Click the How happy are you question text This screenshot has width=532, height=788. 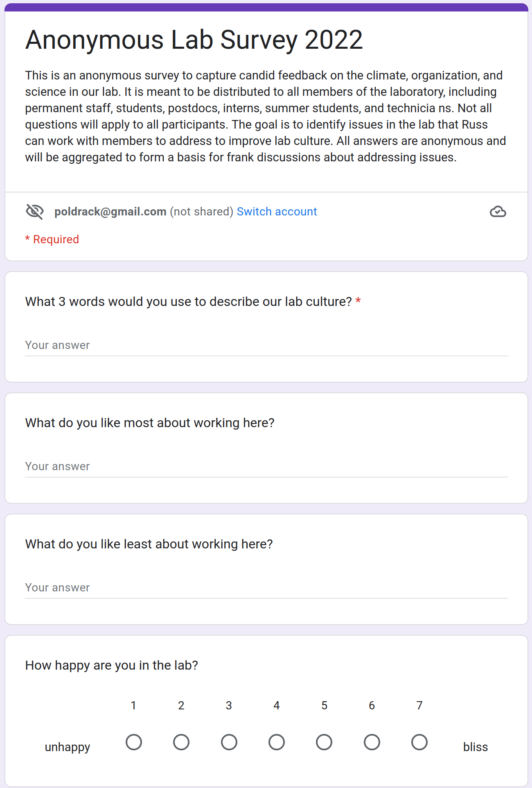(x=112, y=665)
